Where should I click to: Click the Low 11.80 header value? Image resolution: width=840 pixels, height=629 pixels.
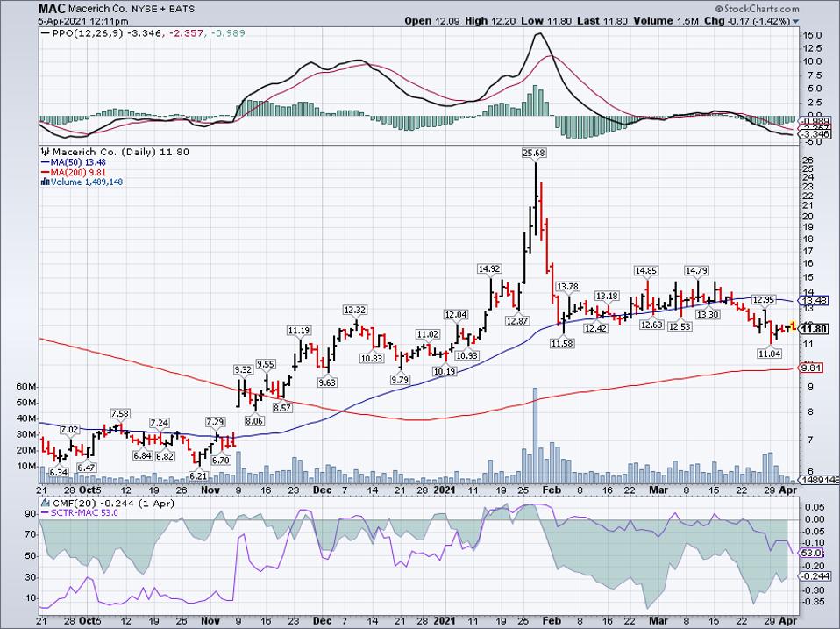546,21
